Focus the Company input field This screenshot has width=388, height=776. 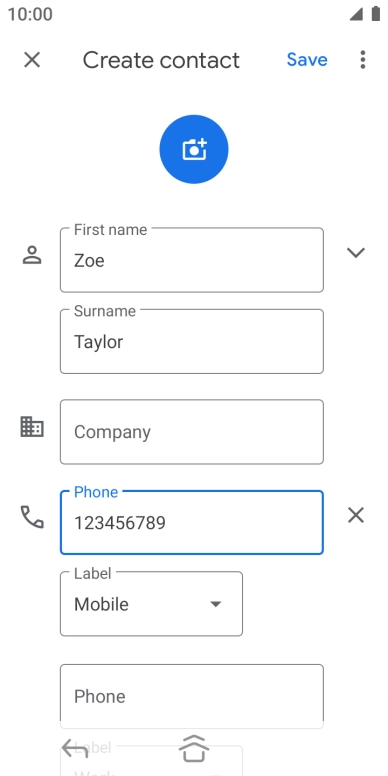(192, 432)
